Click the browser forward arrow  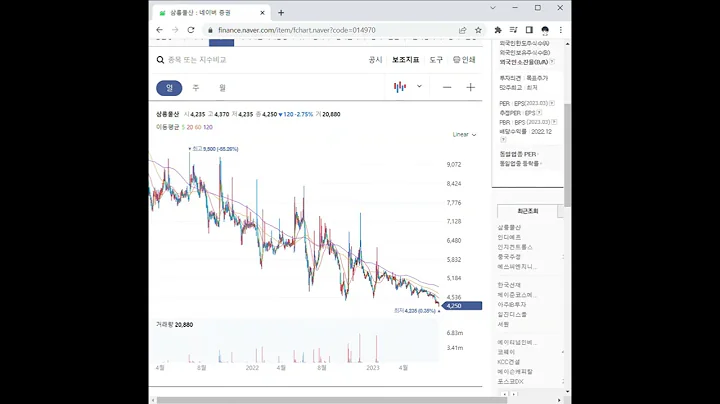click(175, 30)
